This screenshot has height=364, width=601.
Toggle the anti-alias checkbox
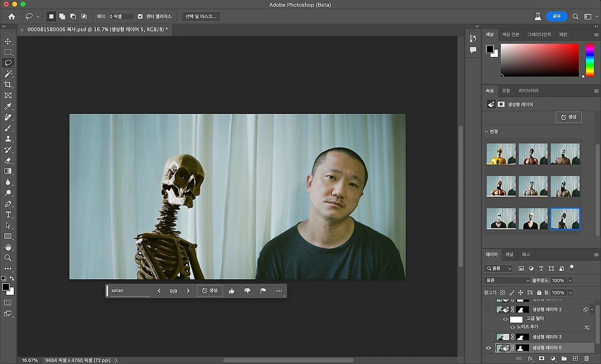point(140,16)
